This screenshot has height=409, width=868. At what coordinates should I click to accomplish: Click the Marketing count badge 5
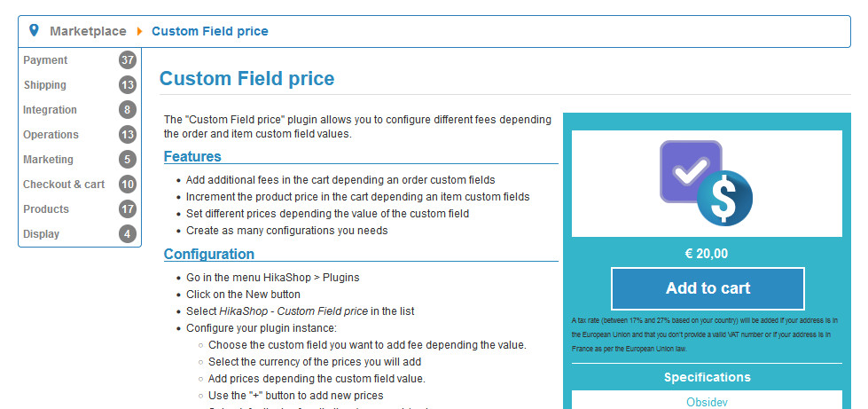pyautogui.click(x=128, y=160)
